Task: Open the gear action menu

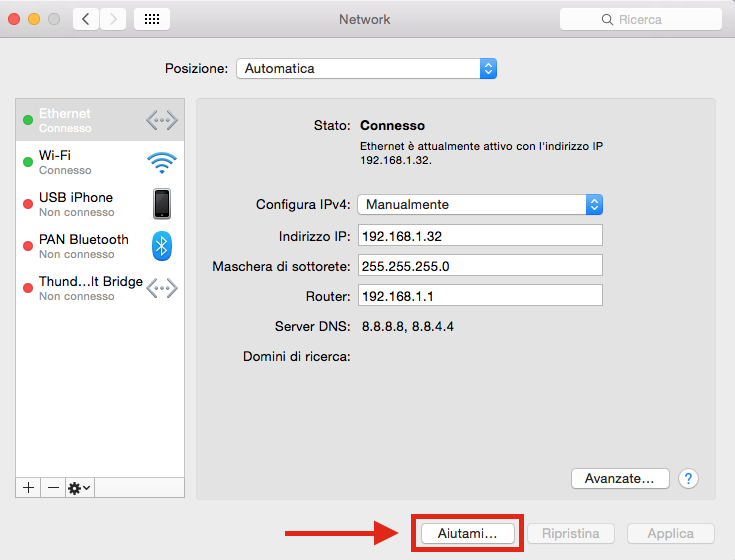Action: pyautogui.click(x=80, y=488)
